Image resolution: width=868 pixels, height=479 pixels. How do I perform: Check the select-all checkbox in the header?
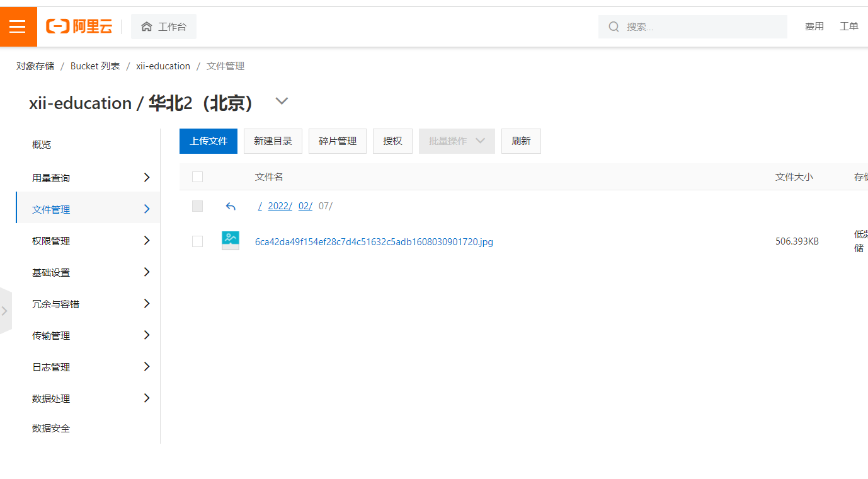point(197,176)
